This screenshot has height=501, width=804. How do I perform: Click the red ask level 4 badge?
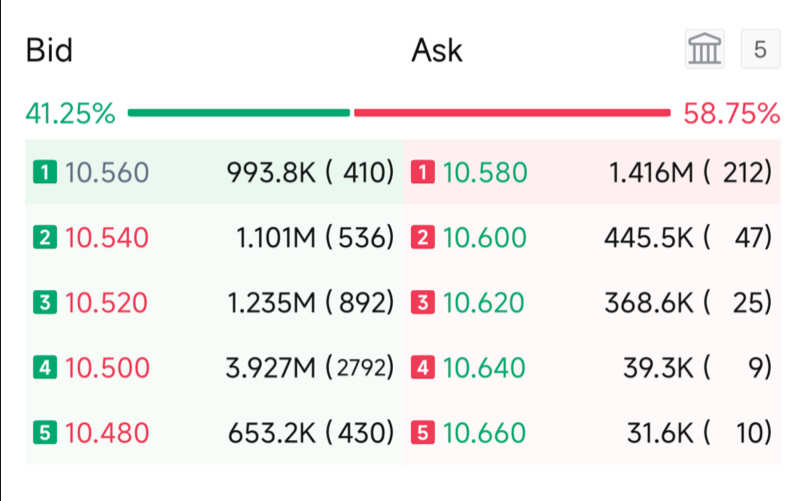click(x=423, y=367)
